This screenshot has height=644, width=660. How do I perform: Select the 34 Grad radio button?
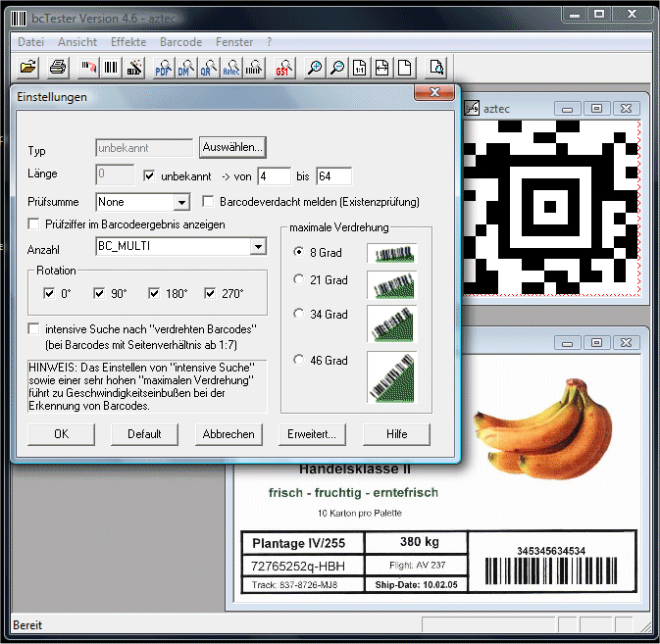click(x=298, y=314)
